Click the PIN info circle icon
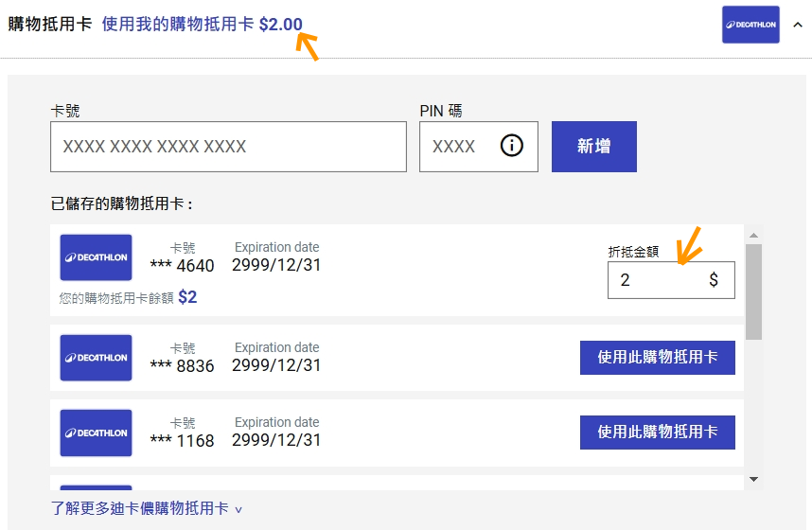Screen dimensions: 812x530 click(512, 146)
